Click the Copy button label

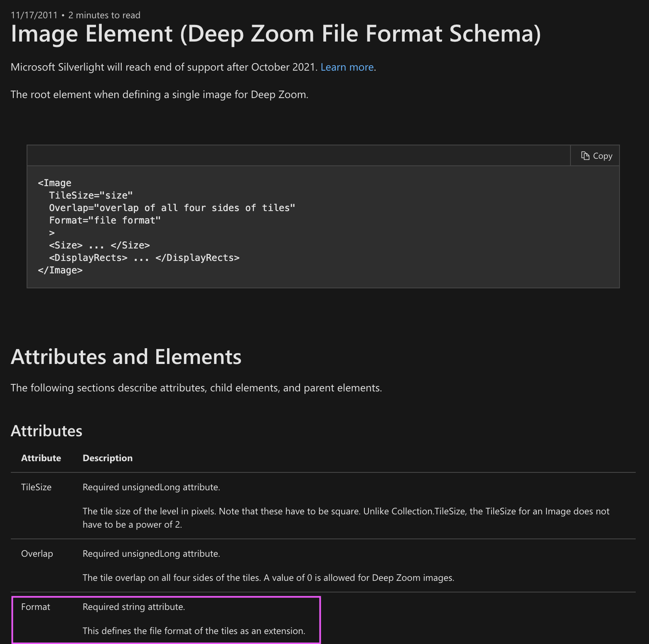[x=602, y=156]
